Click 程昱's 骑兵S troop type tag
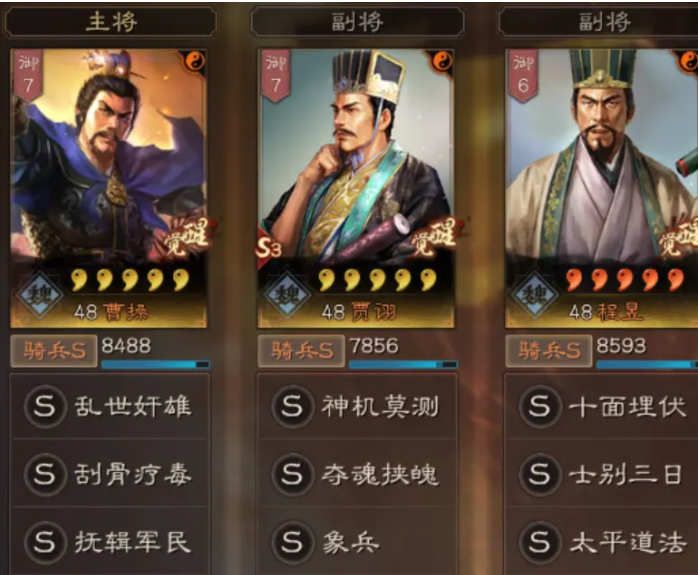Image resolution: width=698 pixels, height=575 pixels. [548, 351]
